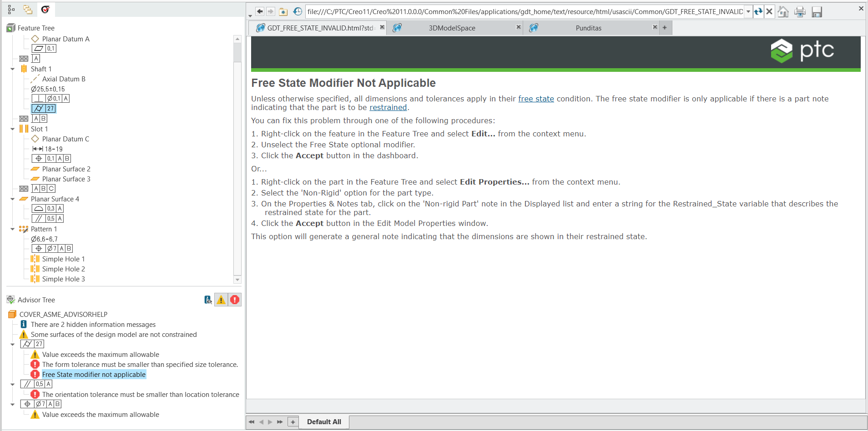The height and width of the screenshot is (431, 868).
Task: Select the first tree view icon top-left
Action: (x=11, y=10)
